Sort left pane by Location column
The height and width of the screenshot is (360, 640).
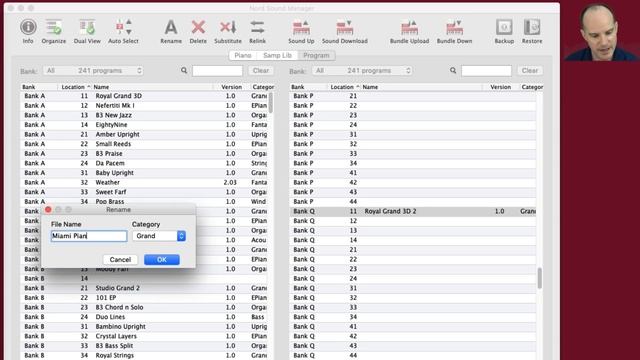coord(76,87)
